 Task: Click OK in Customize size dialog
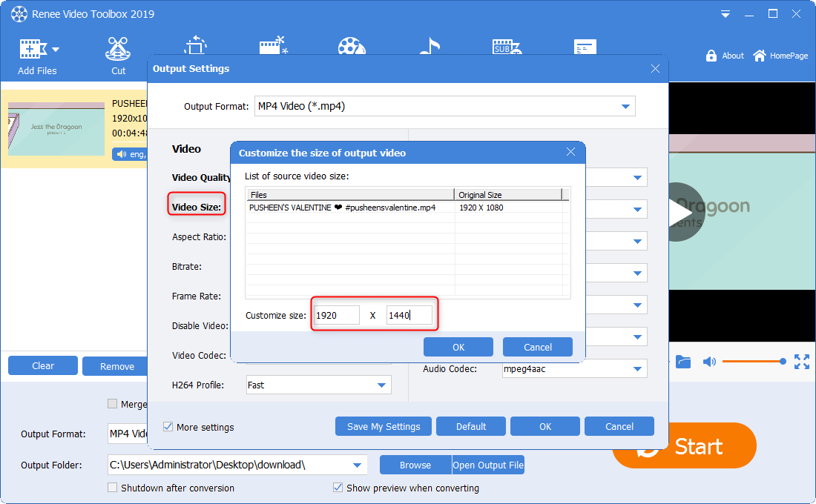[x=458, y=347]
